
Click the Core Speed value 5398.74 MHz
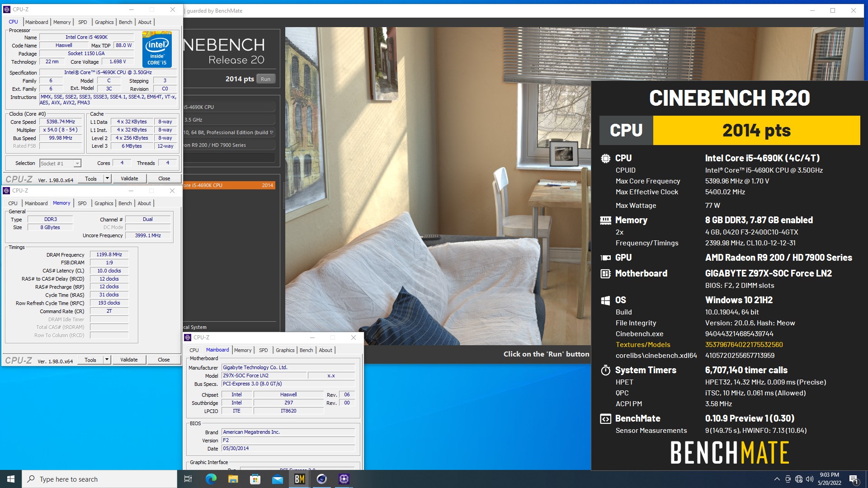pos(61,122)
